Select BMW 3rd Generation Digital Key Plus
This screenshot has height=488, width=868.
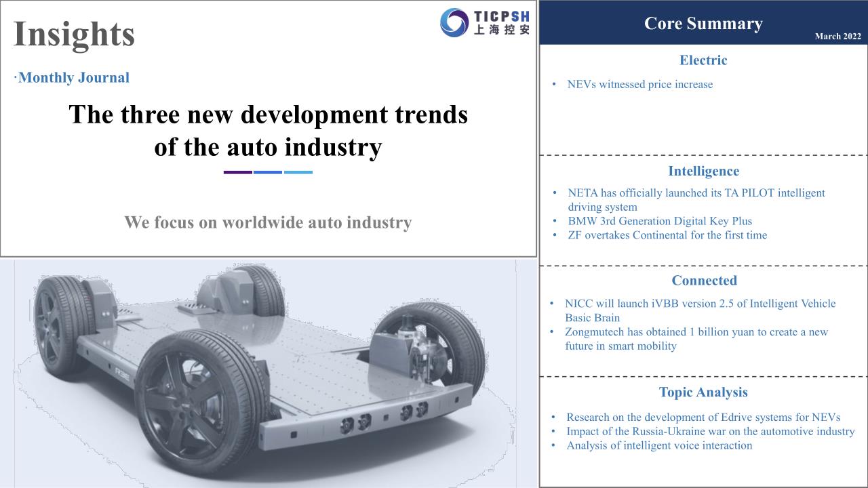tap(659, 221)
